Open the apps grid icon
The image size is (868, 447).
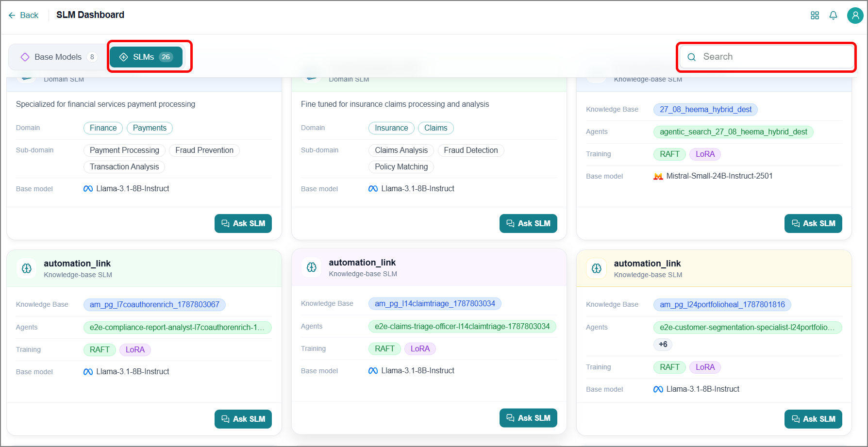pos(815,16)
